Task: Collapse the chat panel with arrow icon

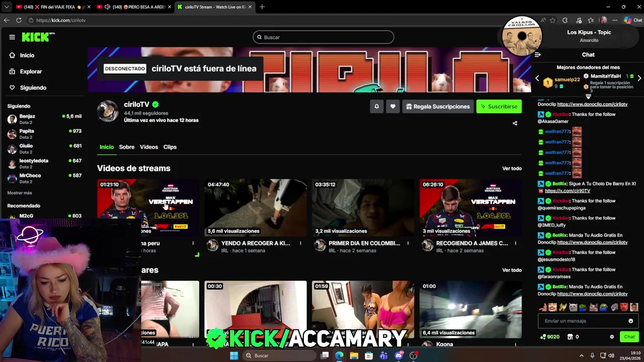Action: 537,55
